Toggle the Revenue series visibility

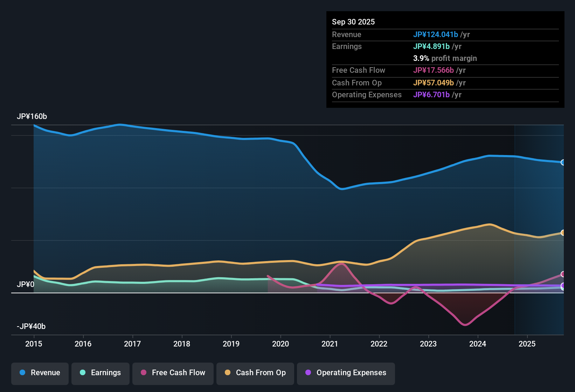tap(40, 373)
